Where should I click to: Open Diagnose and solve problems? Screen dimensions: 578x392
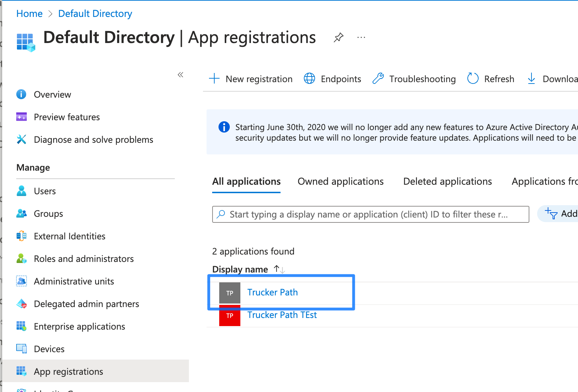93,140
